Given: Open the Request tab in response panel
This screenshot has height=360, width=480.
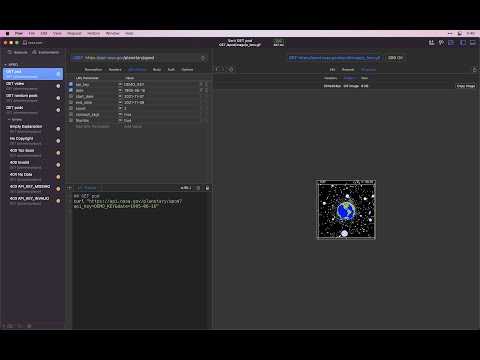Looking at the screenshot, I should point(348,70).
